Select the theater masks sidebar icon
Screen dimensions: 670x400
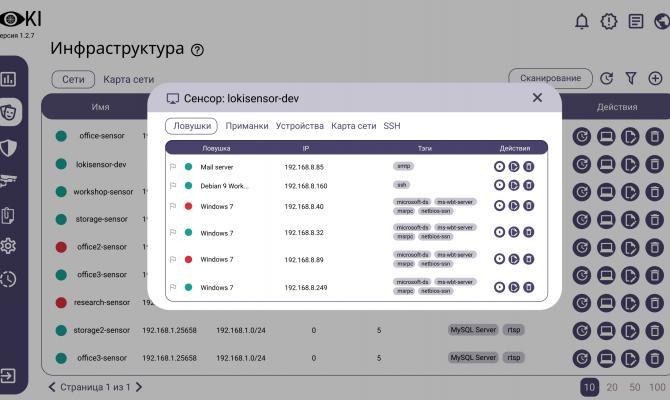[x=8, y=112]
